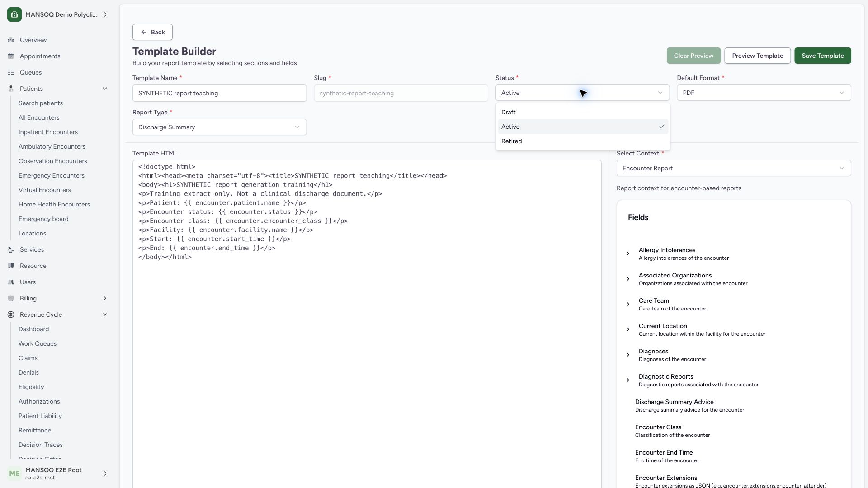Open the Report Type dropdown
The image size is (868, 488).
(219, 127)
